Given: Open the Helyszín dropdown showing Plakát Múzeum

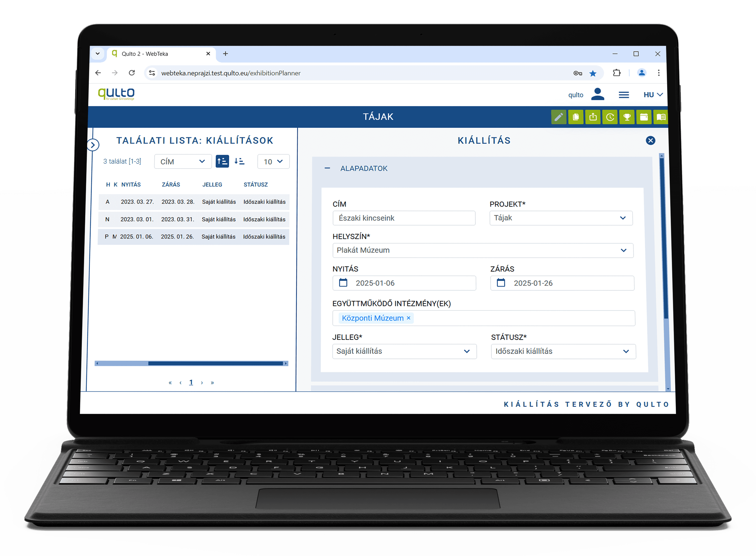Looking at the screenshot, I should [x=483, y=250].
